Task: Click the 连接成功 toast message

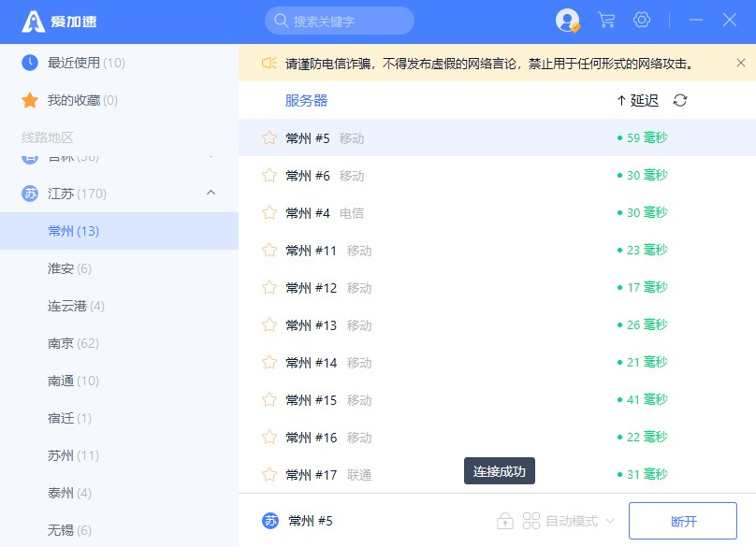Action: click(500, 471)
